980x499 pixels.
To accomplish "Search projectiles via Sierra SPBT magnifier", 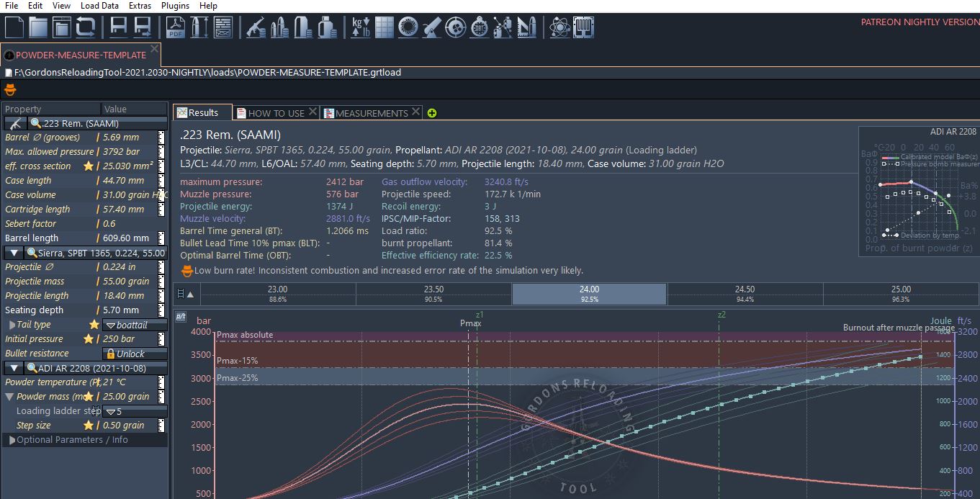I will (32, 253).
